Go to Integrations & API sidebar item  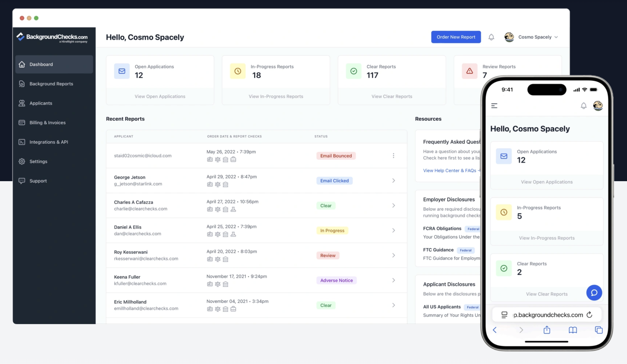pyautogui.click(x=49, y=142)
